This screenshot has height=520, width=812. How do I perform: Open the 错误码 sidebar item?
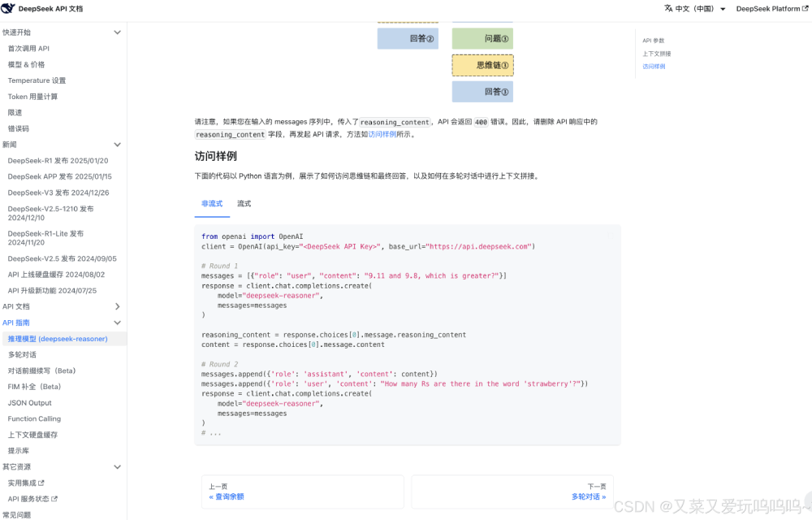19,128
